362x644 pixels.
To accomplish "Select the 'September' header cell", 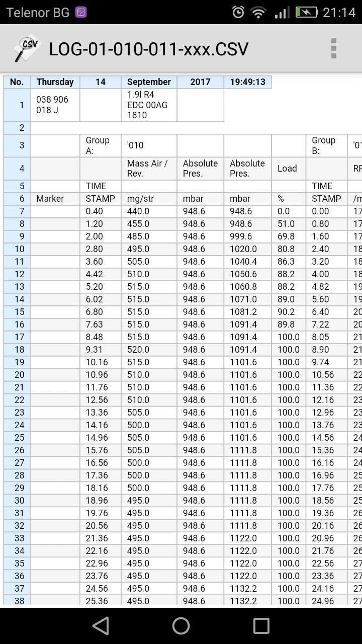I will (149, 82).
